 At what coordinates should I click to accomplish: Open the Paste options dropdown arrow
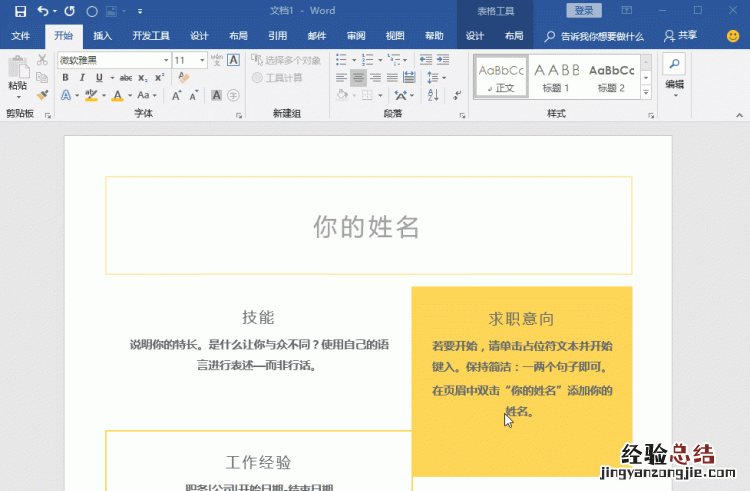tap(18, 97)
